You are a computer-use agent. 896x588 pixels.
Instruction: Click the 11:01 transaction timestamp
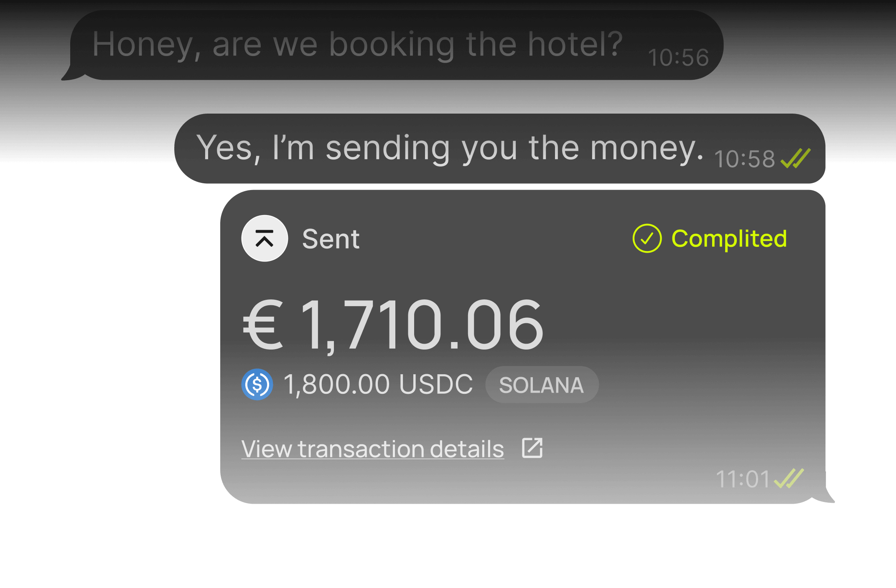click(x=743, y=479)
